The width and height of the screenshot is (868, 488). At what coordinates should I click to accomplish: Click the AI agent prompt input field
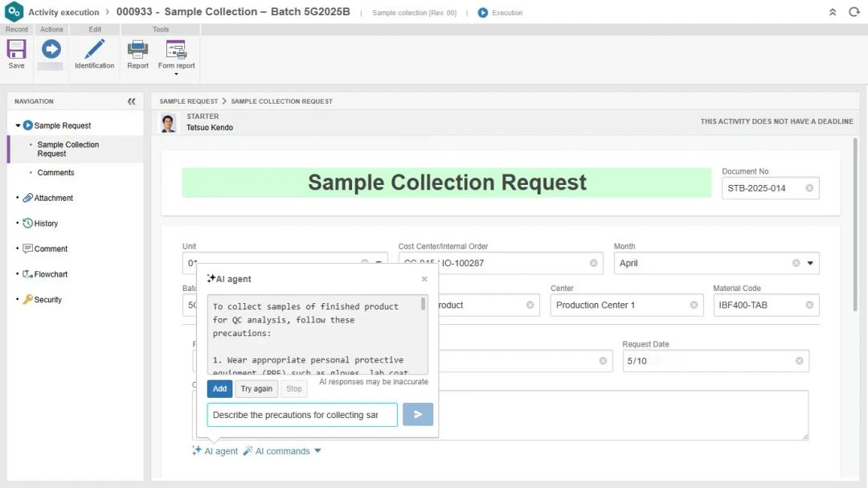(x=302, y=415)
